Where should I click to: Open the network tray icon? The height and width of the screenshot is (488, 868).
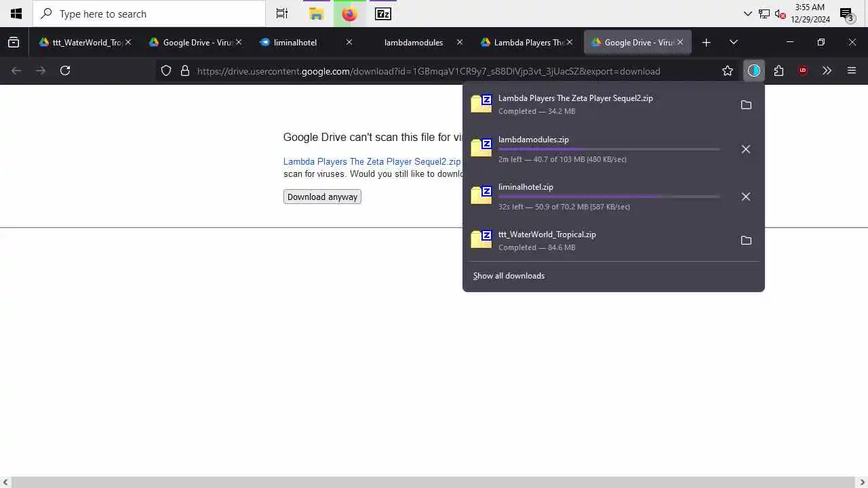764,14
